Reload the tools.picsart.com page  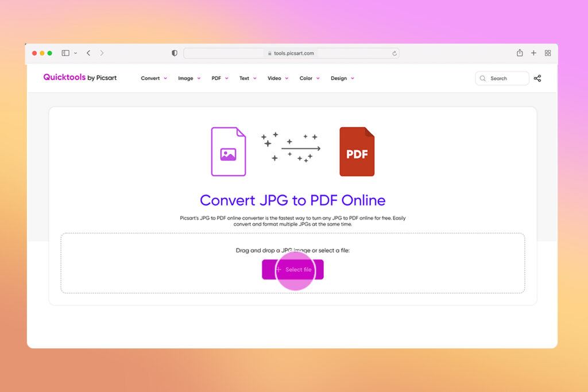(394, 53)
